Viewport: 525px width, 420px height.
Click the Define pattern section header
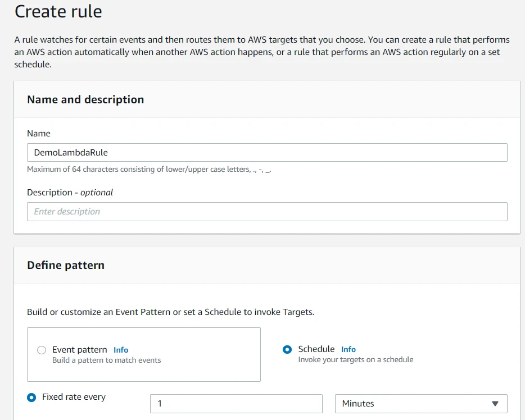66,265
